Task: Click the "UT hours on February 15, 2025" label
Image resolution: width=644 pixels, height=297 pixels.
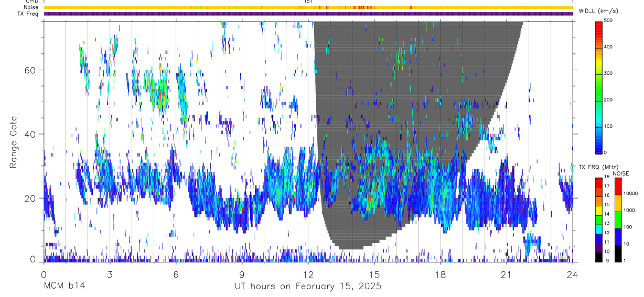Action: point(308,287)
